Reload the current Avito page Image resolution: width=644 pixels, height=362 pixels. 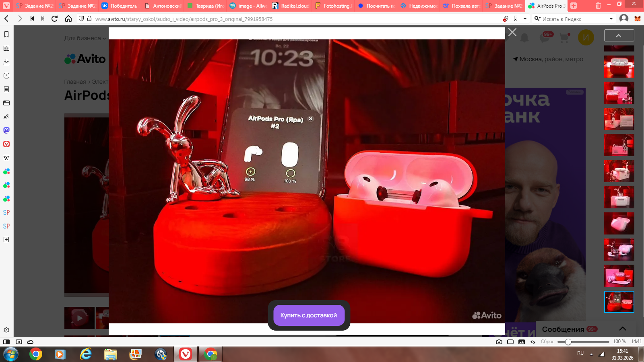55,19
